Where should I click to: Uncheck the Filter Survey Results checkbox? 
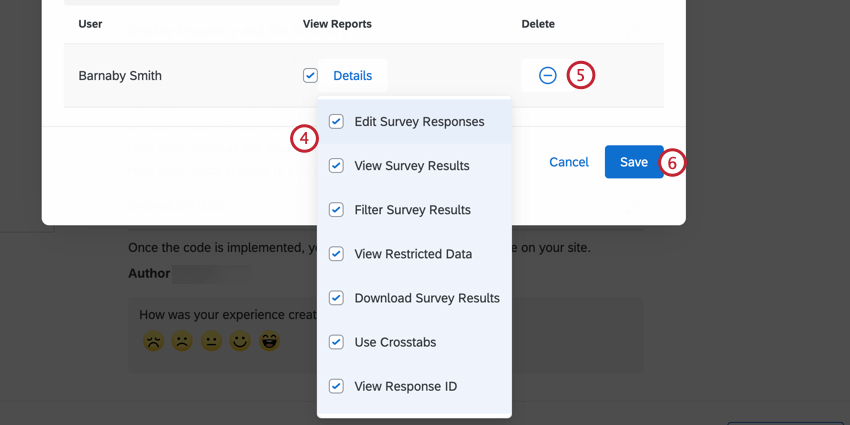[x=336, y=210]
